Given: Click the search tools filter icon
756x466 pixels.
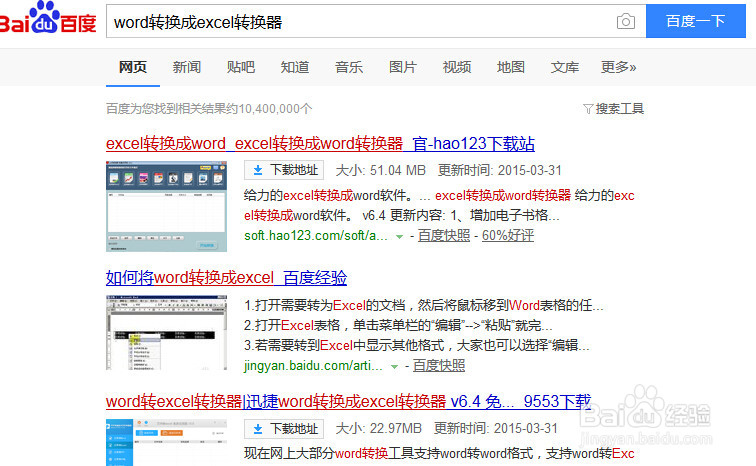Looking at the screenshot, I should pyautogui.click(x=588, y=109).
